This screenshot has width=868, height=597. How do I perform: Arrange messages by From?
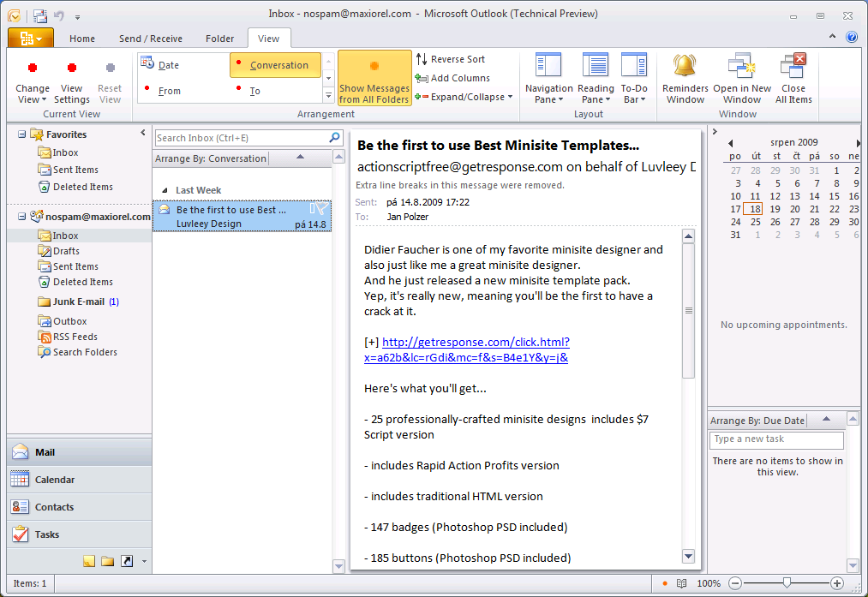click(x=183, y=91)
